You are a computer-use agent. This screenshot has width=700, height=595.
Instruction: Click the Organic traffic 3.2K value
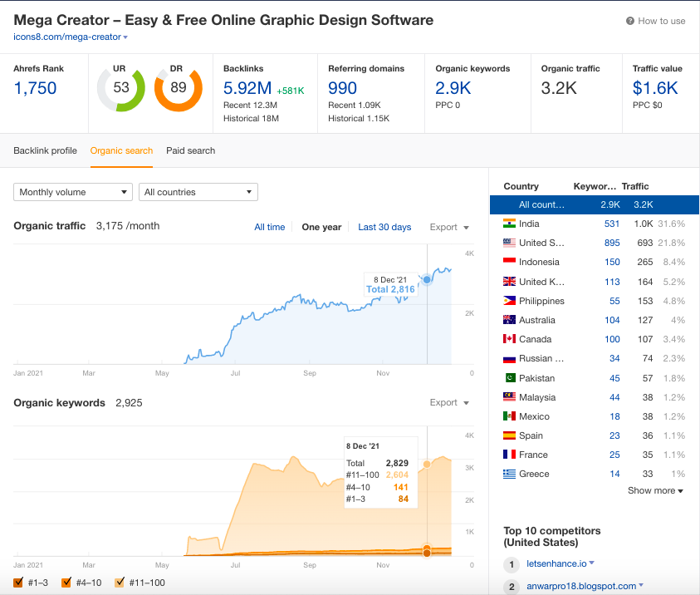(x=559, y=88)
